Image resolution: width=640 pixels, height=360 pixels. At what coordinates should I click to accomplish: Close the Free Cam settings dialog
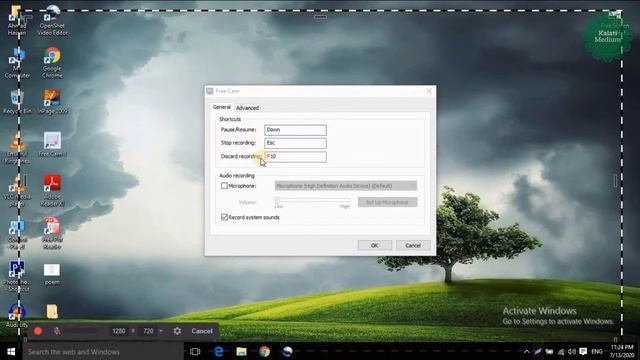click(429, 91)
